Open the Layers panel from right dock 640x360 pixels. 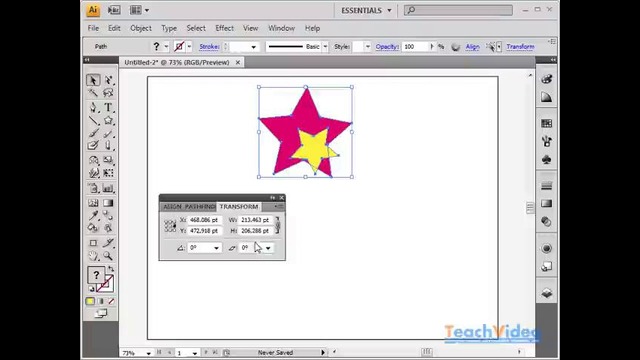tap(547, 293)
